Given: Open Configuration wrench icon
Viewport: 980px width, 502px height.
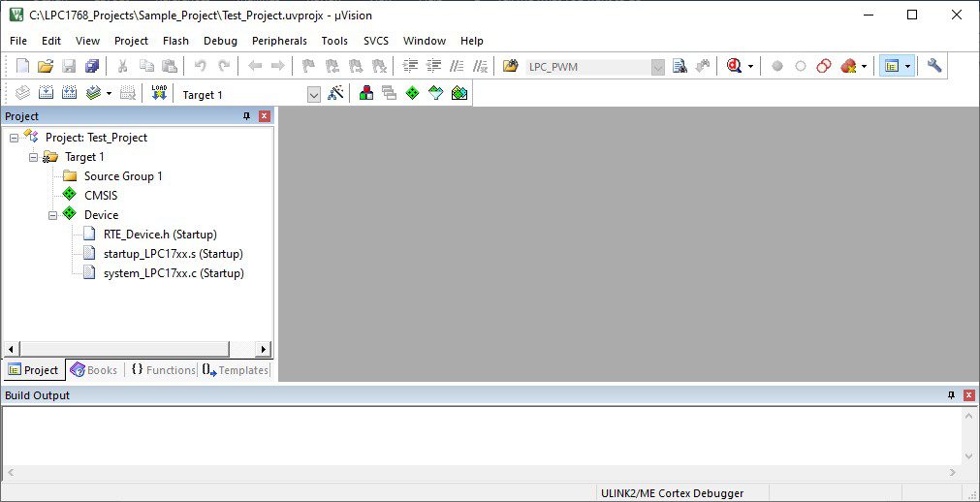Looking at the screenshot, I should [x=934, y=66].
